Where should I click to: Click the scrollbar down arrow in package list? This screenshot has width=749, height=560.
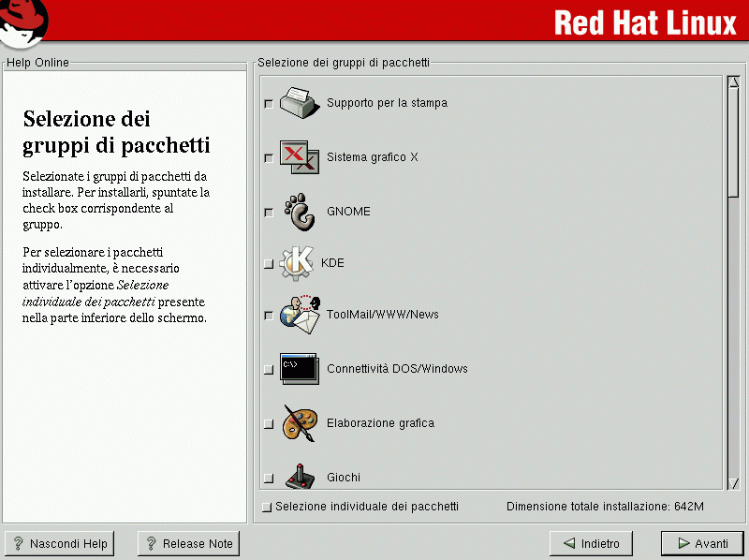point(733,482)
